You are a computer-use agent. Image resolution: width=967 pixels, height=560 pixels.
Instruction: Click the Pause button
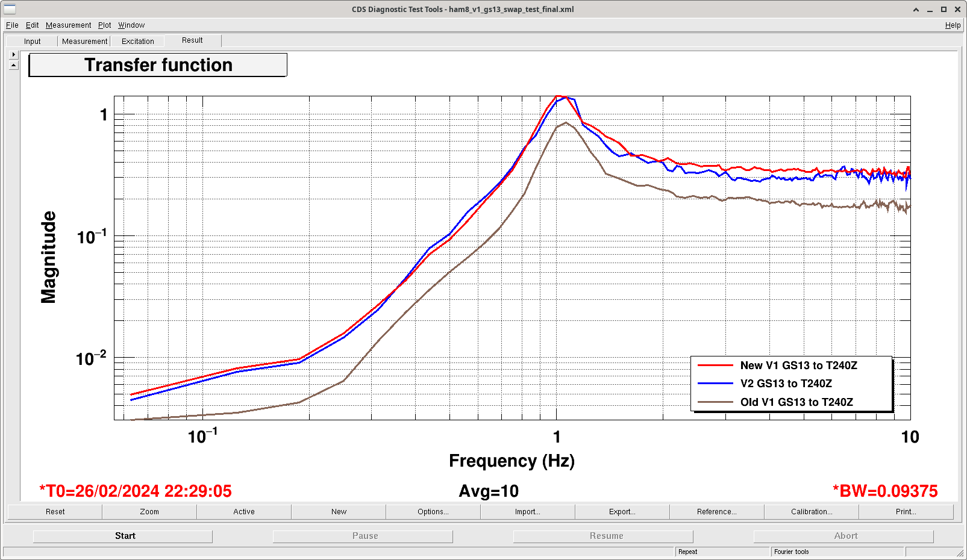[x=363, y=536]
